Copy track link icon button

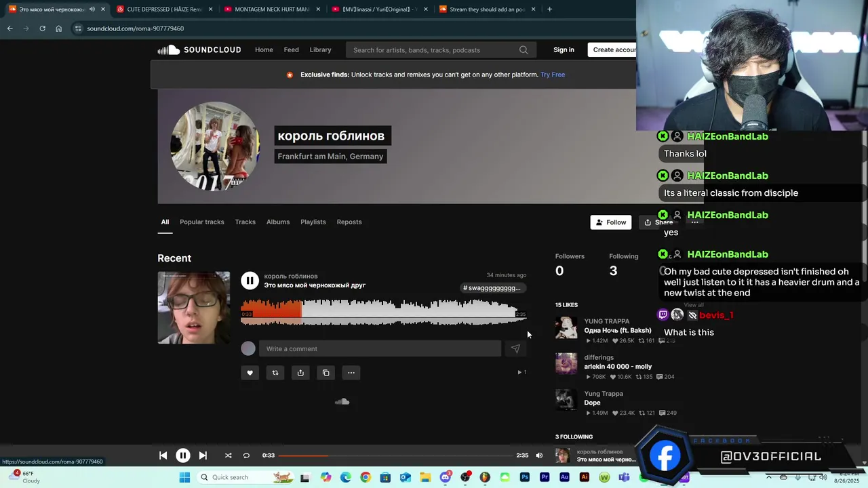(326, 373)
